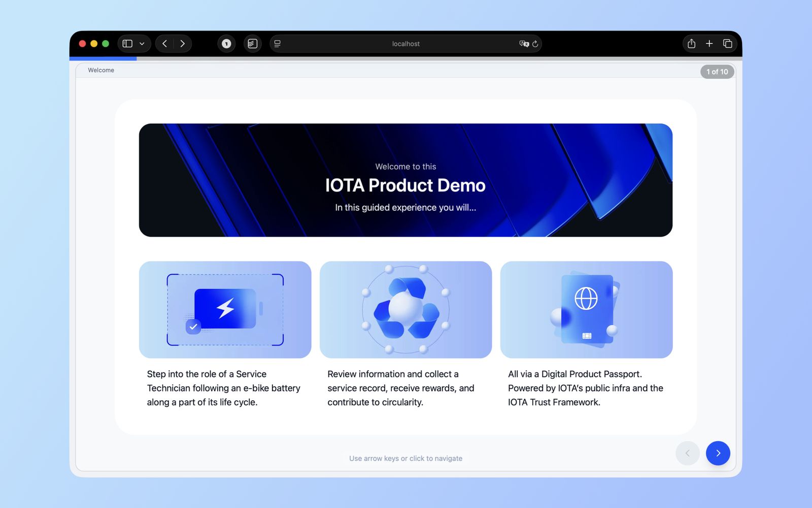The image size is (812, 508).
Task: Click the IOTA Product Demo banner
Action: [x=405, y=180]
